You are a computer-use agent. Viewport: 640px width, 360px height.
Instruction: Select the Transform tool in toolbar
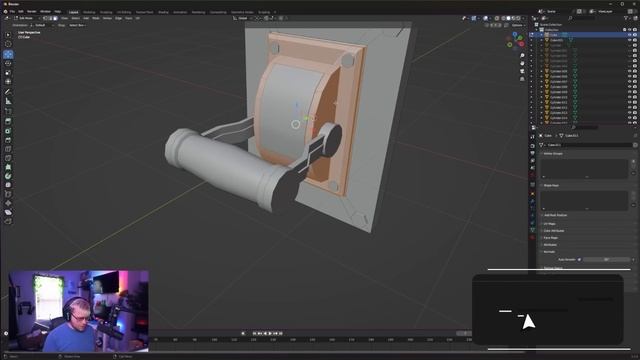[8, 82]
